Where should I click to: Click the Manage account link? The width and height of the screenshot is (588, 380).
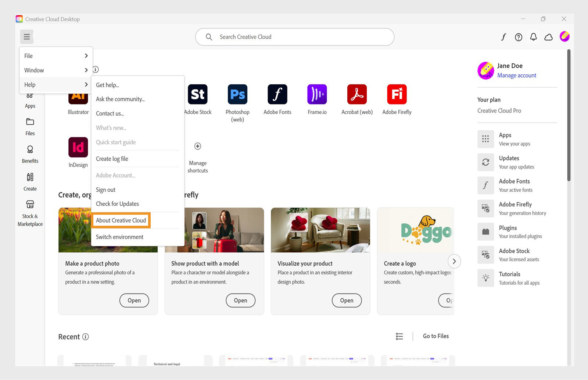pyautogui.click(x=516, y=75)
